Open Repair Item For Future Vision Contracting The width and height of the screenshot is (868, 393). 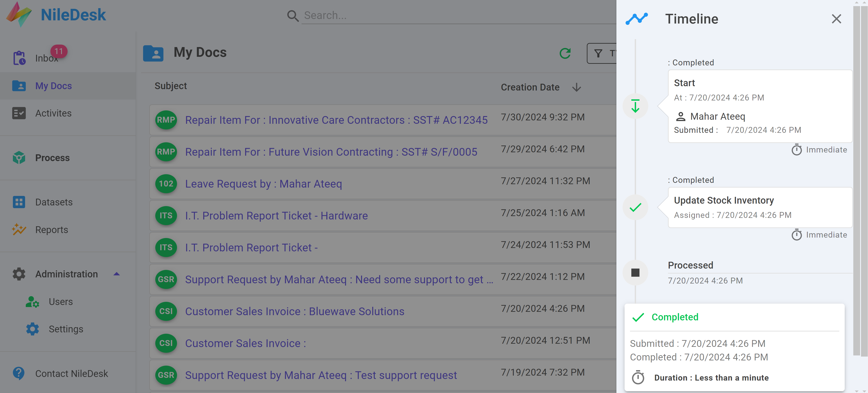click(331, 152)
